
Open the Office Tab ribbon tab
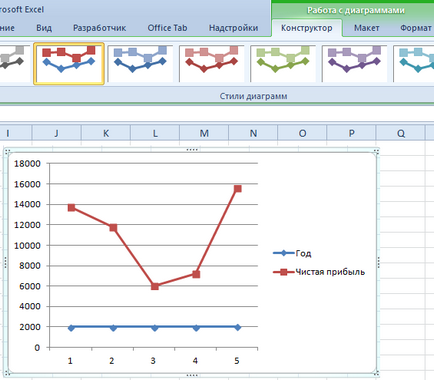point(167,28)
